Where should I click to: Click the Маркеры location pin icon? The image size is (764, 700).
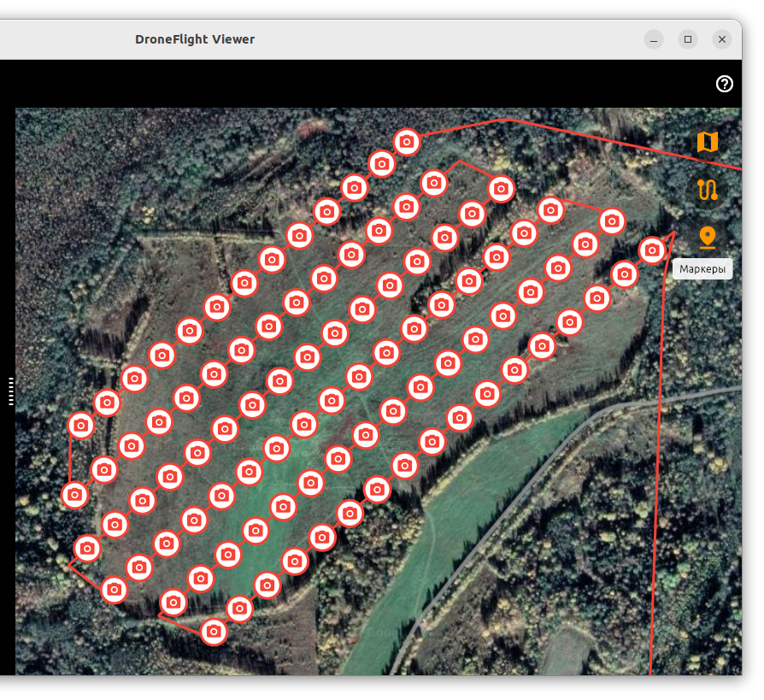pos(707,236)
